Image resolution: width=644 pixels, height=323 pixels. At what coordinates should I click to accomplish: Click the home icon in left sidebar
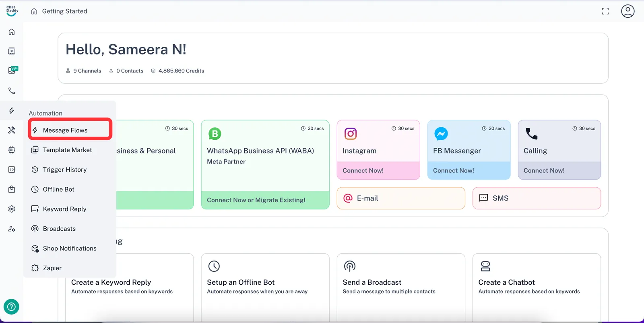pos(12,32)
